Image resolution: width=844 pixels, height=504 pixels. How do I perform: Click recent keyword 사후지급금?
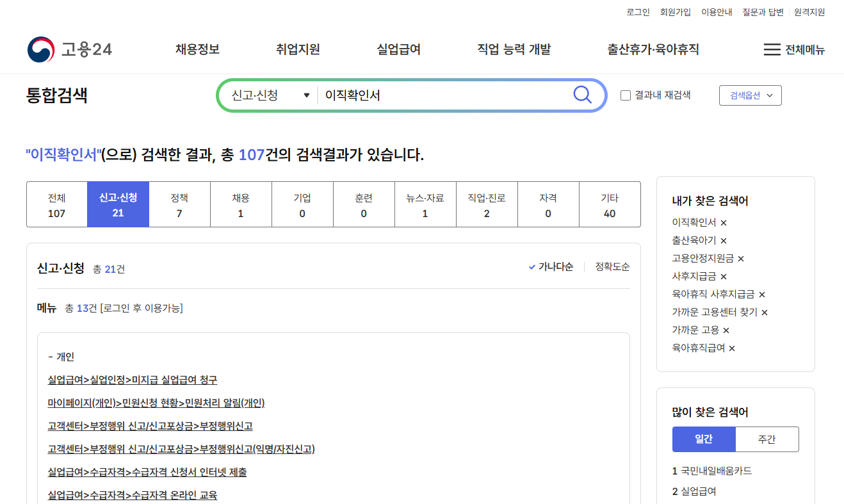click(x=694, y=277)
